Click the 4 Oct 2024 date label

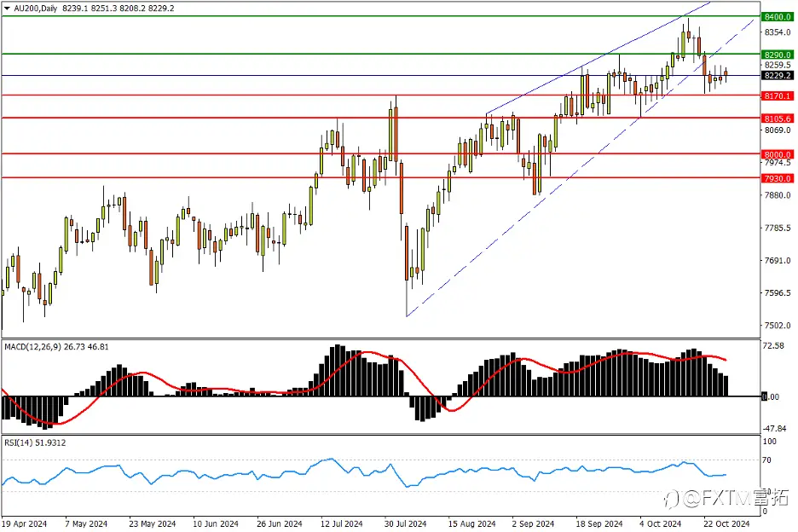click(x=660, y=523)
